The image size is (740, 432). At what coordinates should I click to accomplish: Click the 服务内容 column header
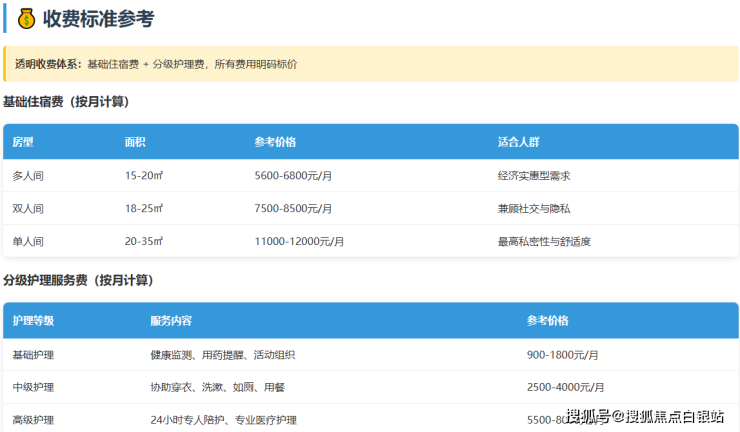click(x=171, y=321)
